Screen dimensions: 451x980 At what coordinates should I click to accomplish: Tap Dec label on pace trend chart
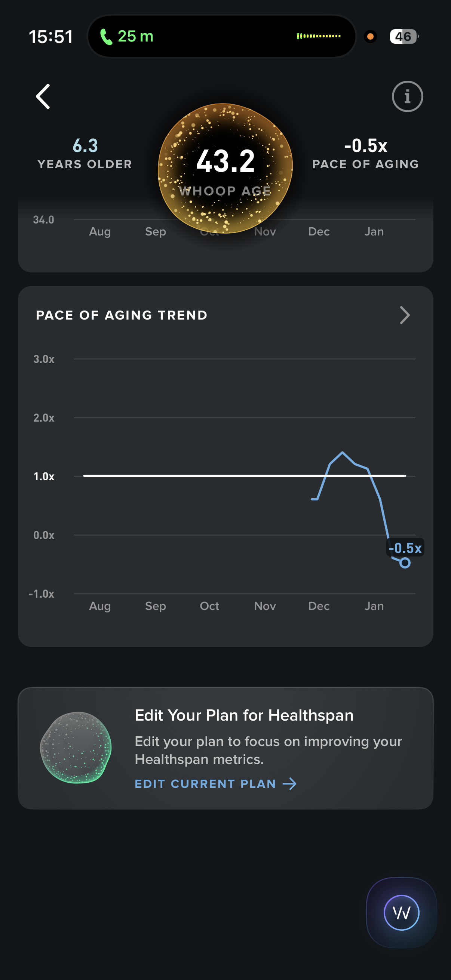319,605
